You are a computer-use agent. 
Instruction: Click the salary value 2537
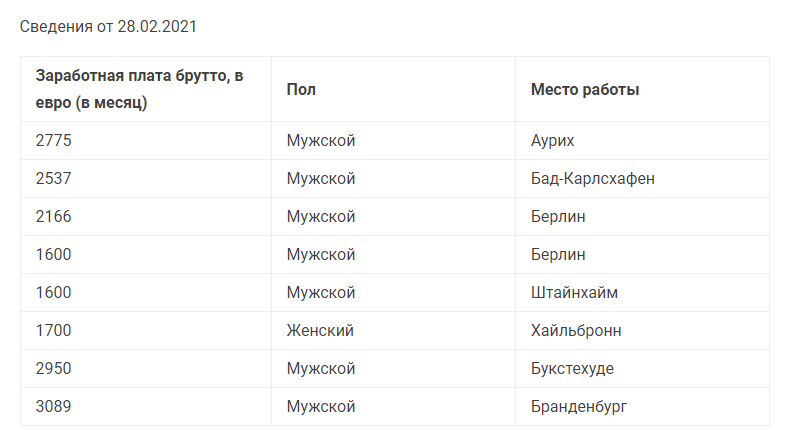54,179
